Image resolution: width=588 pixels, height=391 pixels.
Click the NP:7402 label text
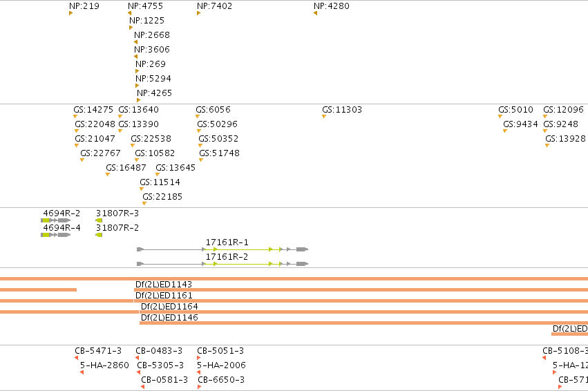click(214, 6)
